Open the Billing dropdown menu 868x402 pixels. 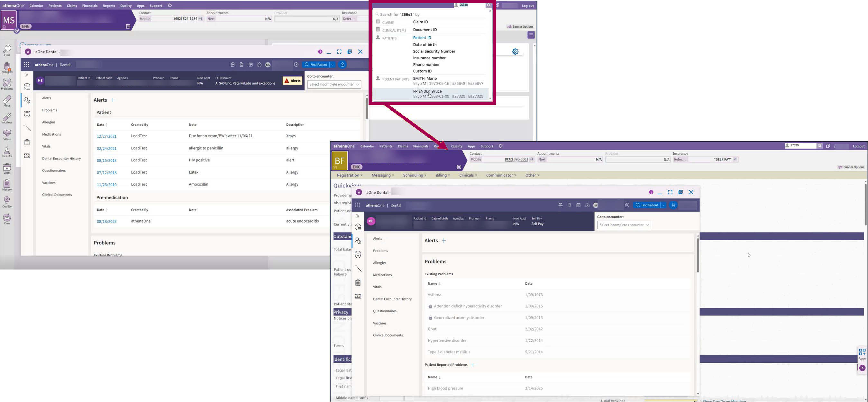tap(443, 176)
